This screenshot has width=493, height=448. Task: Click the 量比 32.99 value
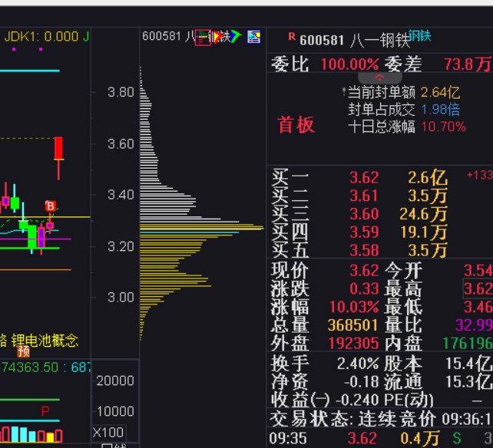(x=474, y=324)
